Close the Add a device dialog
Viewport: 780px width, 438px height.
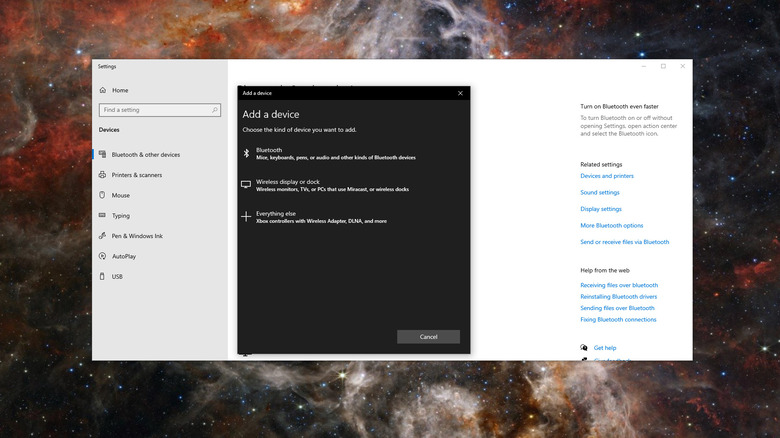460,93
